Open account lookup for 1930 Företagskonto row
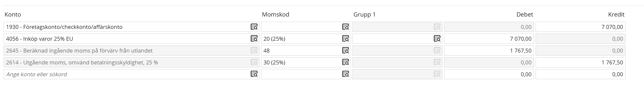 click(254, 27)
